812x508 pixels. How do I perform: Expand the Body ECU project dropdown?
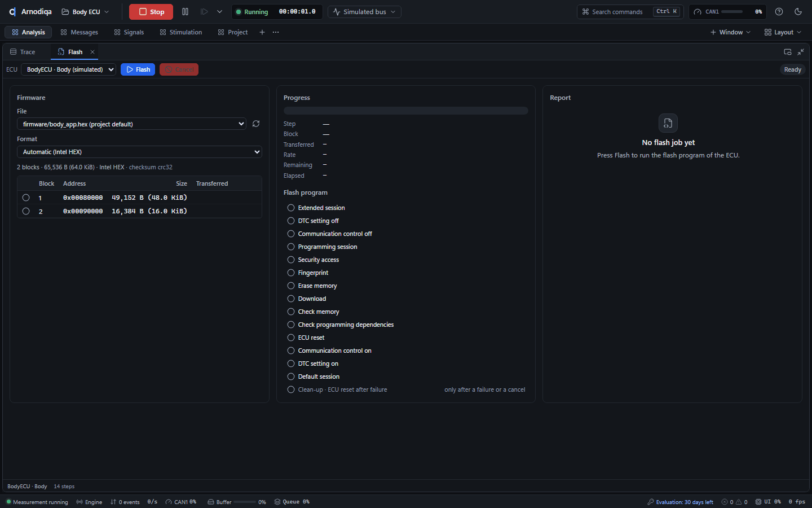click(x=85, y=12)
